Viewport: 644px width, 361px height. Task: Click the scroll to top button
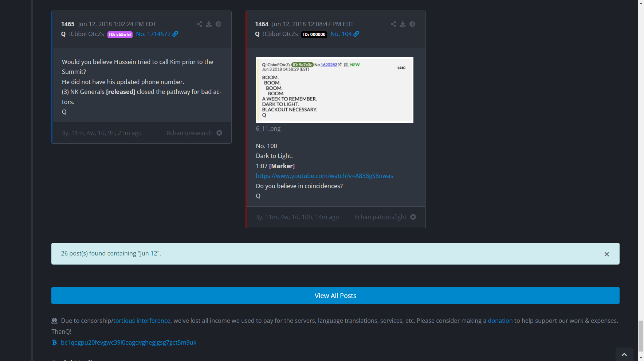point(624,354)
